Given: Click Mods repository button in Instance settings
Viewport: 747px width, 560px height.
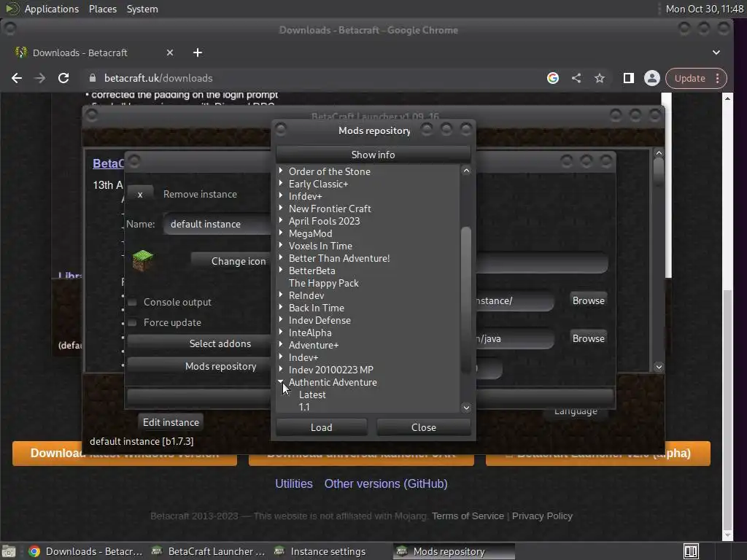Looking at the screenshot, I should click(x=199, y=366).
